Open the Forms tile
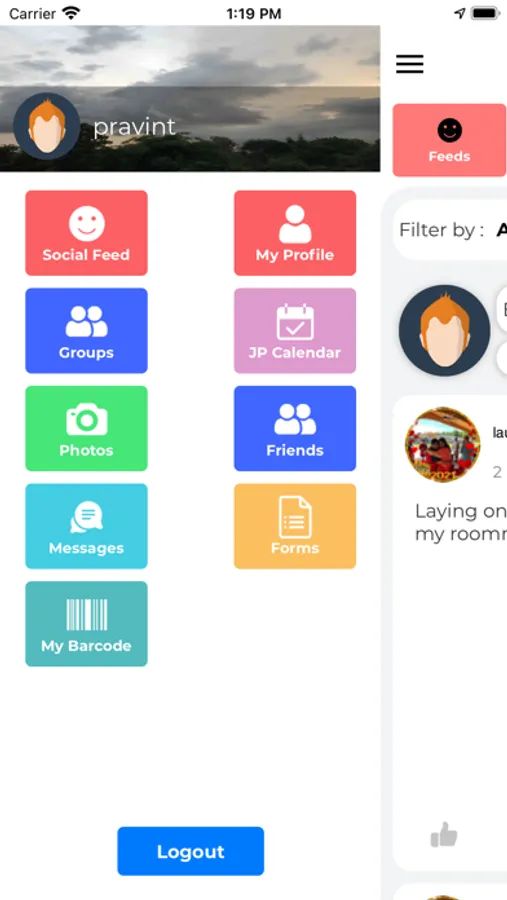 click(x=295, y=526)
